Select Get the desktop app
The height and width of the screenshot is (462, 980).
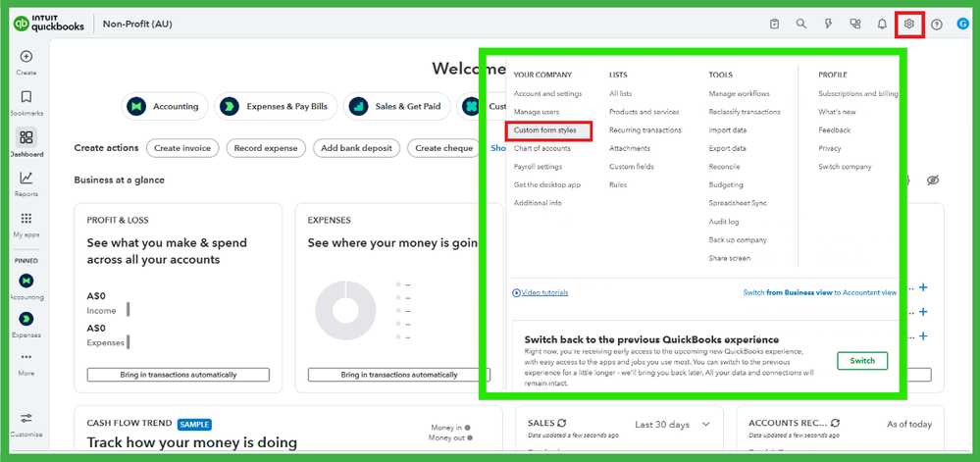[x=546, y=185]
